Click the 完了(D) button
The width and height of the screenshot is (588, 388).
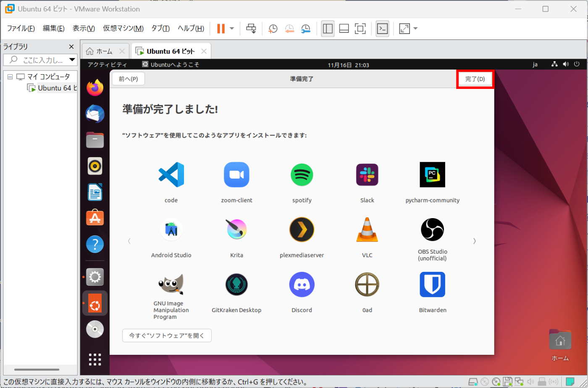click(x=475, y=79)
